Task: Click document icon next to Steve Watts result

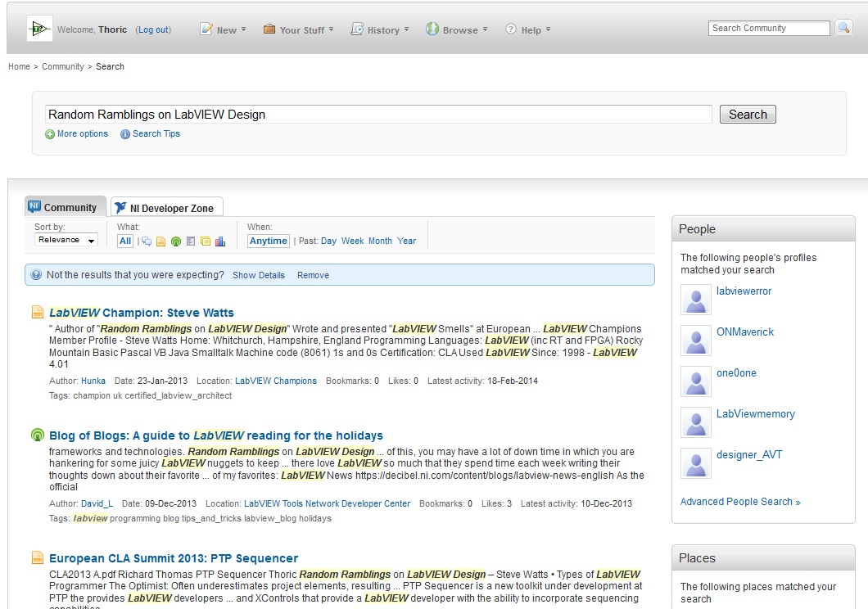Action: click(37, 313)
